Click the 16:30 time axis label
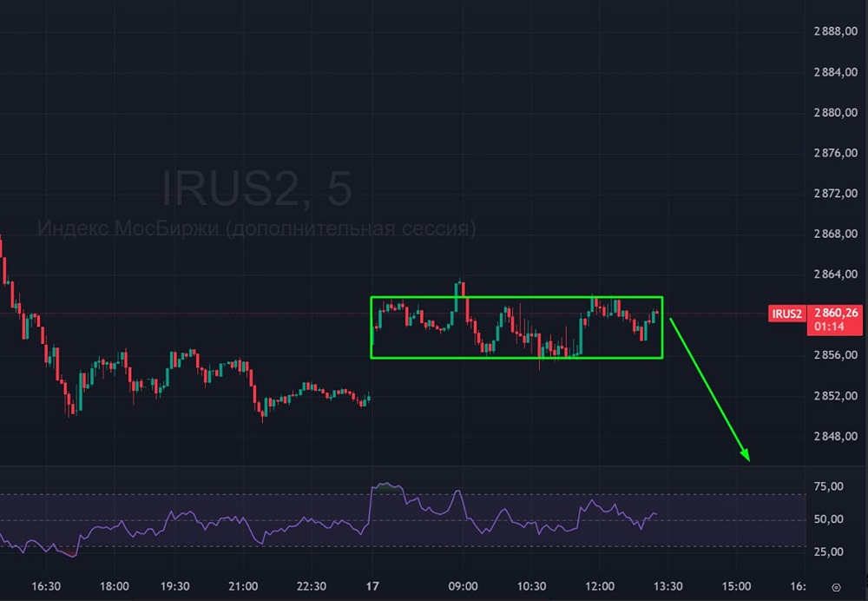868x601 pixels. 46,586
